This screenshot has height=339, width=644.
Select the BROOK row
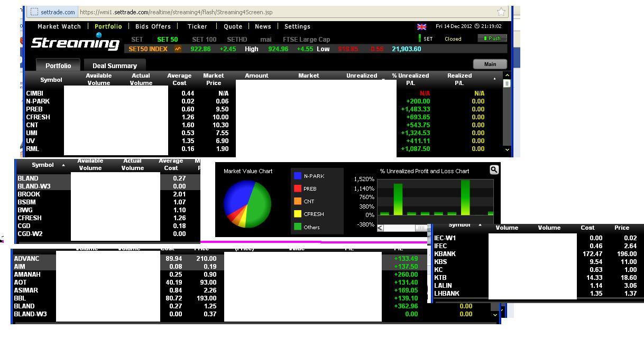point(108,194)
